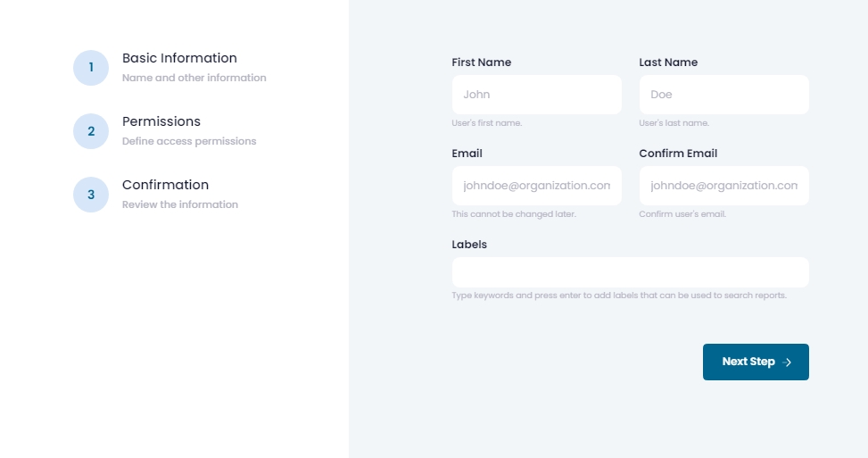Click the First Name label
This screenshot has height=458, width=868.
coord(481,62)
